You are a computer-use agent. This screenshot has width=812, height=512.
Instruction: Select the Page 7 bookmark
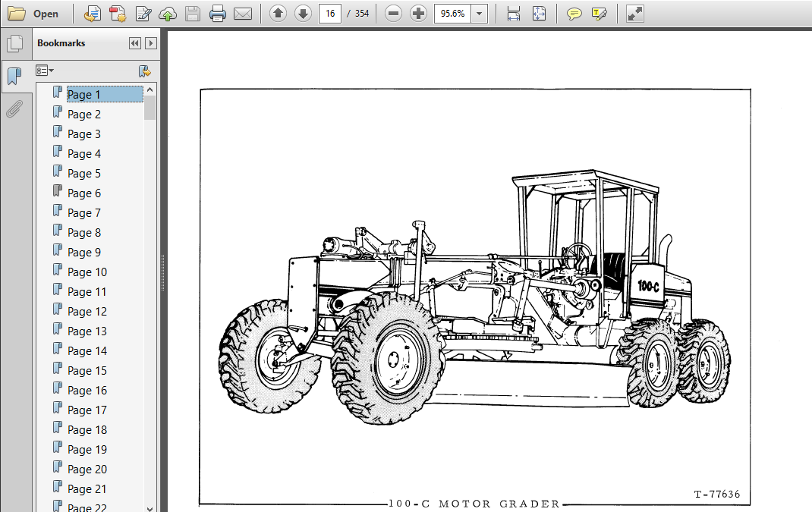point(84,212)
